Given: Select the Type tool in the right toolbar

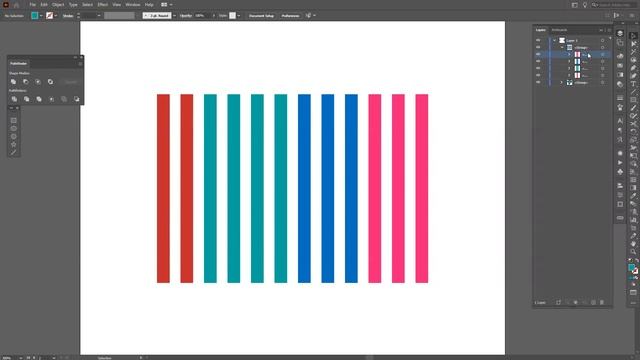Looking at the screenshot, I should point(633,84).
